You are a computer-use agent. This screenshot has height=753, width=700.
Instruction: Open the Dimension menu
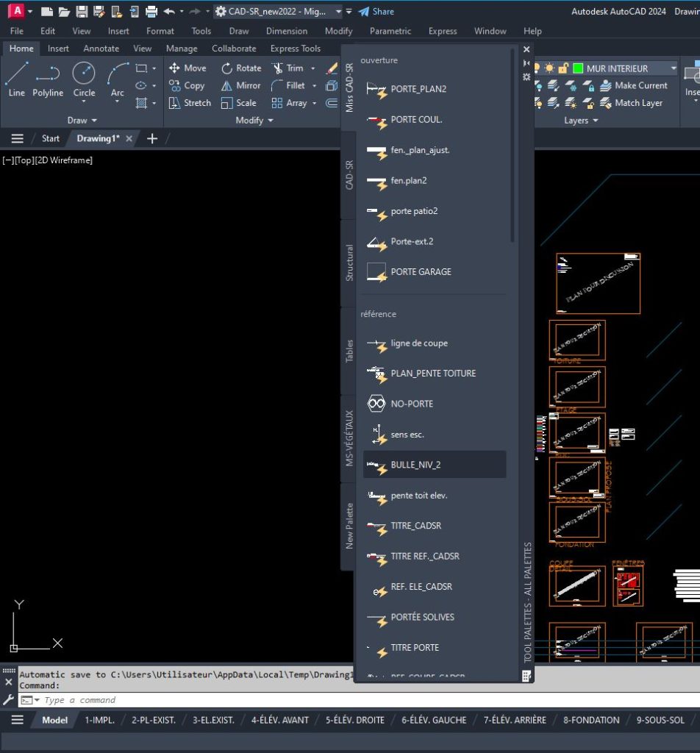(x=286, y=31)
